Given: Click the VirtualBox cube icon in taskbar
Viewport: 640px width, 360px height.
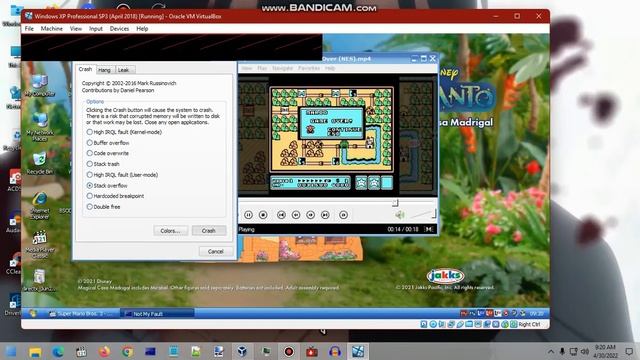Looking at the screenshot, I should click(x=242, y=351).
